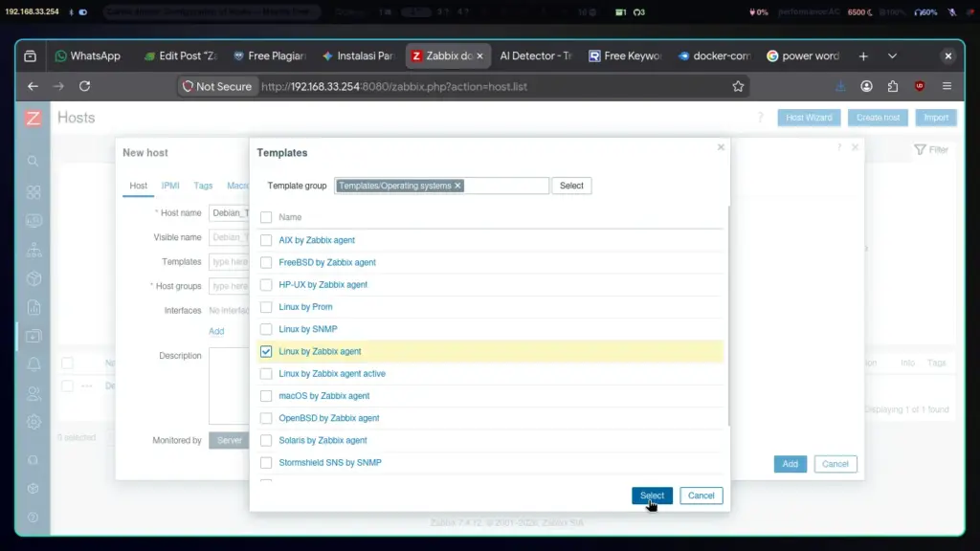Click Add button in New host dialog
This screenshot has width=980, height=551.
pos(790,464)
